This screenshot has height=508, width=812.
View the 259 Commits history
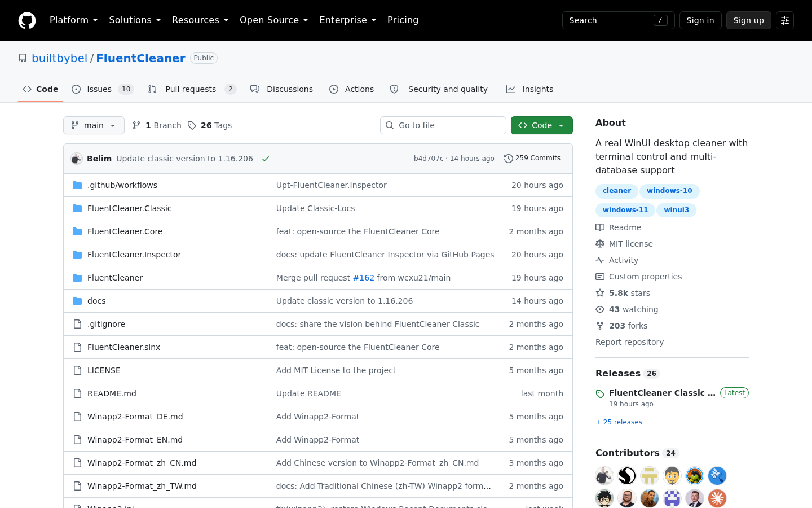point(532,159)
